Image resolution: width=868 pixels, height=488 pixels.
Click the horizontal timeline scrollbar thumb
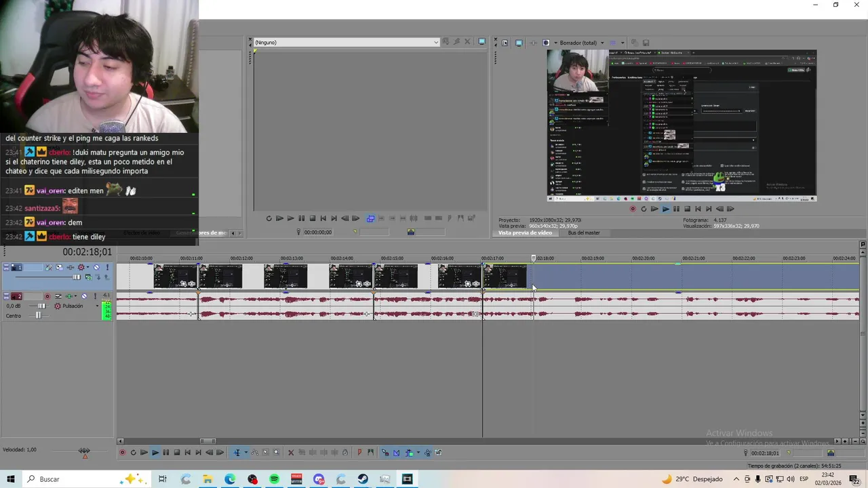[208, 441]
